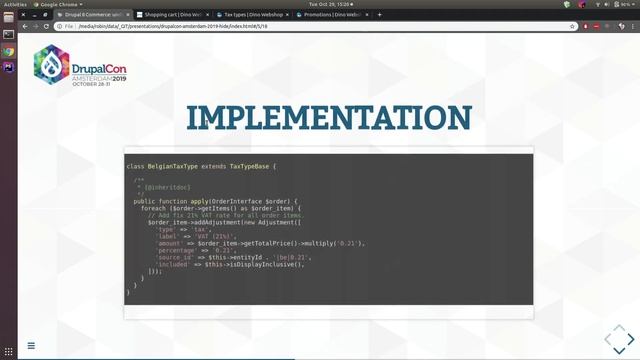Click the getTotalPrice multiply code line
The height and width of the screenshot is (360, 640).
tap(260, 243)
